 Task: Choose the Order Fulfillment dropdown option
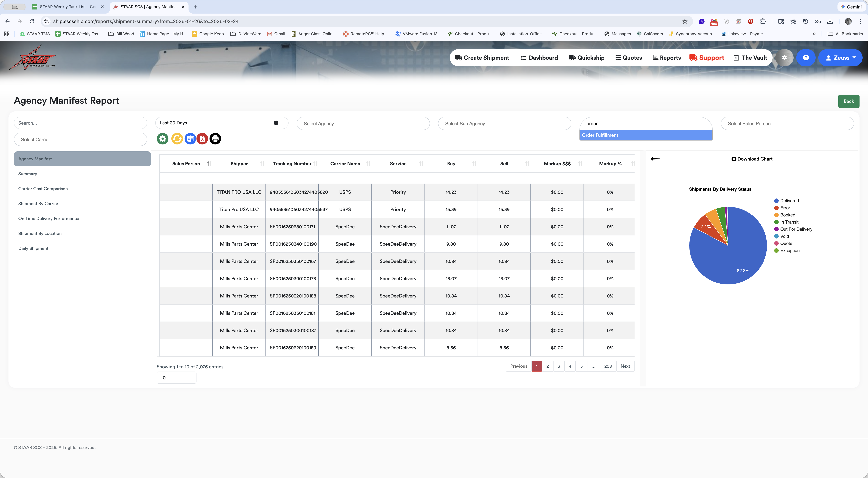click(646, 135)
